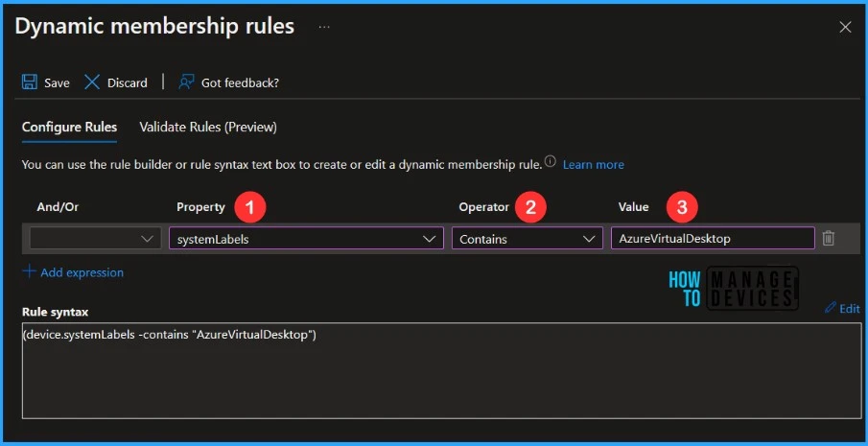The image size is (868, 446).
Task: Click Add expression link
Action: click(x=82, y=272)
